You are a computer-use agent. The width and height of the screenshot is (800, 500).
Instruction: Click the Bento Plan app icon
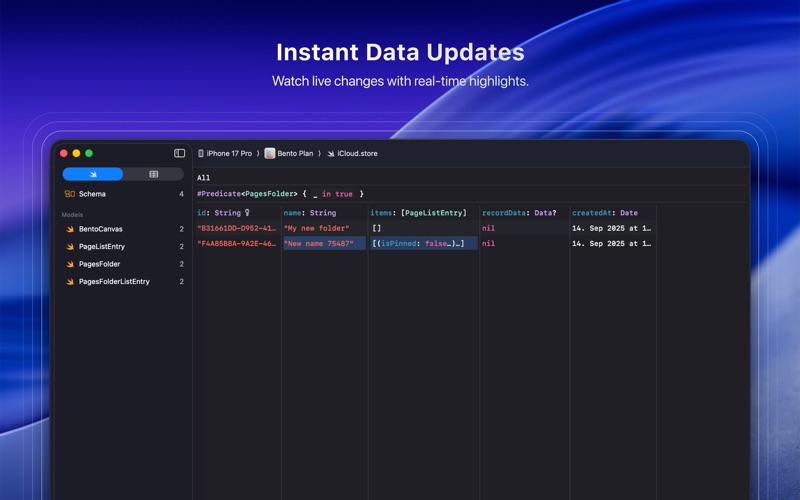[x=270, y=153]
